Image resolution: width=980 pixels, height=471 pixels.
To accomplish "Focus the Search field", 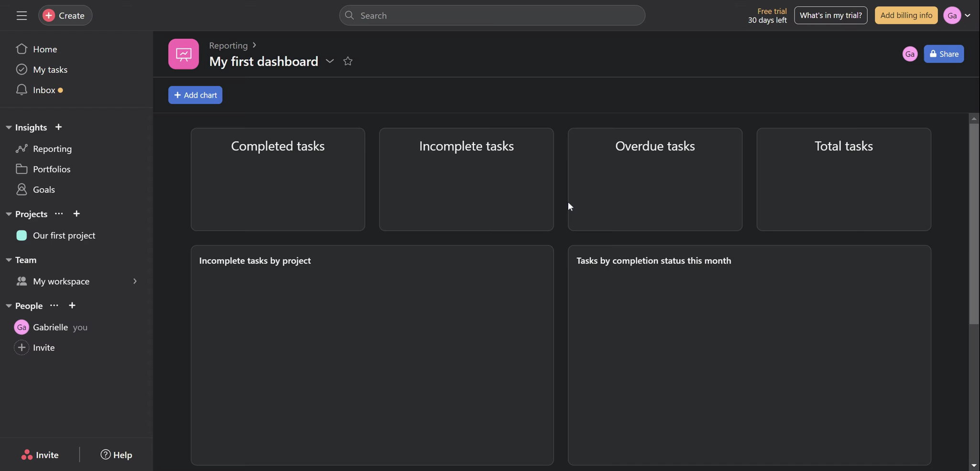I will coord(492,15).
